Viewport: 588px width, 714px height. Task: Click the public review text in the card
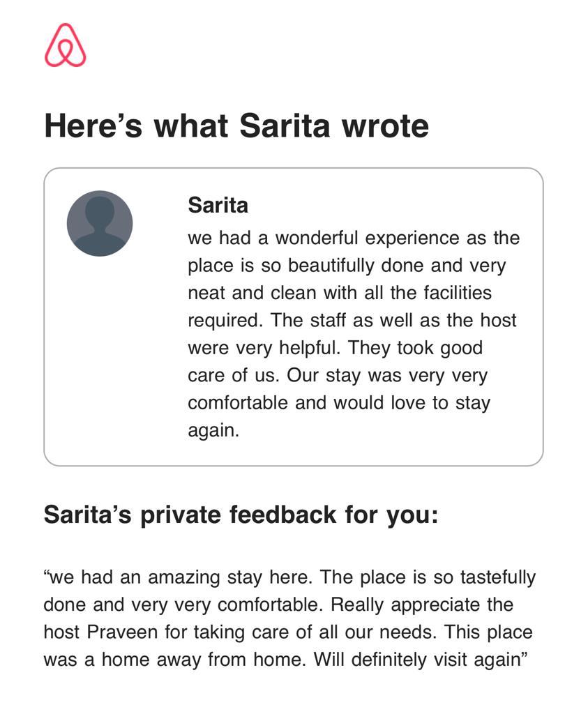[354, 334]
